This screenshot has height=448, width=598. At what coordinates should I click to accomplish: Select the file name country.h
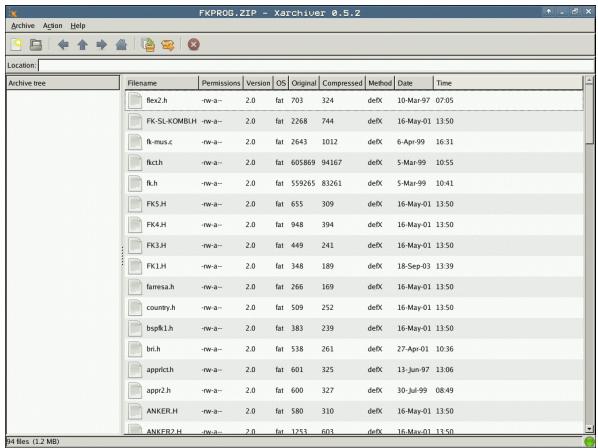[161, 308]
